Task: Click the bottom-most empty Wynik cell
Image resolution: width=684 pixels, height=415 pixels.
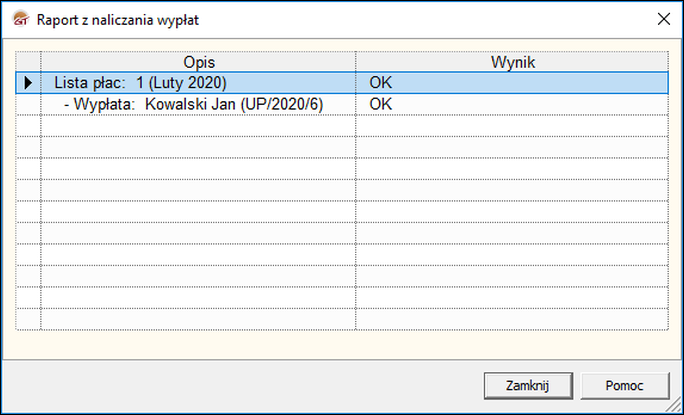Action: [x=513, y=319]
